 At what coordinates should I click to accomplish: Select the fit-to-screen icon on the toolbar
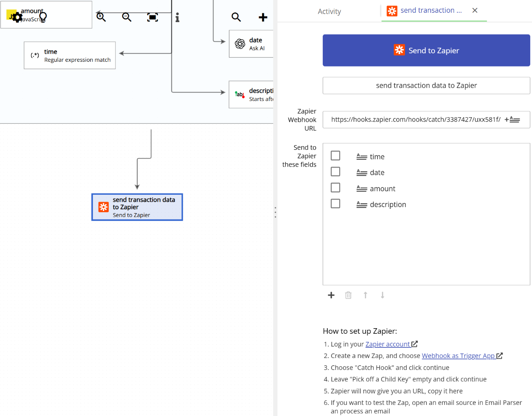click(x=152, y=17)
